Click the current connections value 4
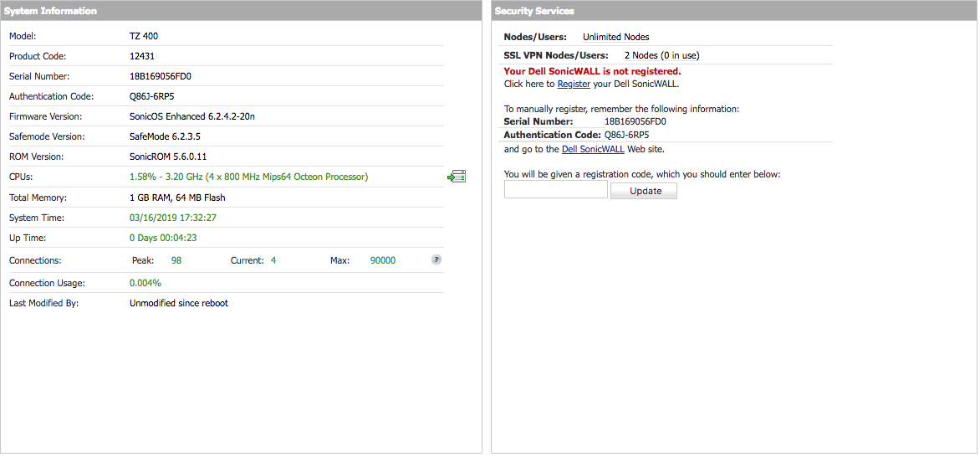 click(273, 260)
